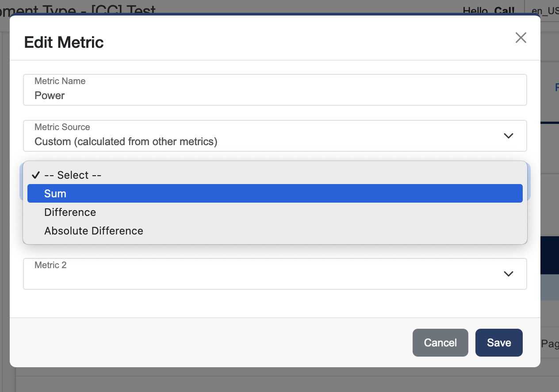Click the 'Edit Metric' dialog title
Viewport: 559px width, 392px height.
64,42
